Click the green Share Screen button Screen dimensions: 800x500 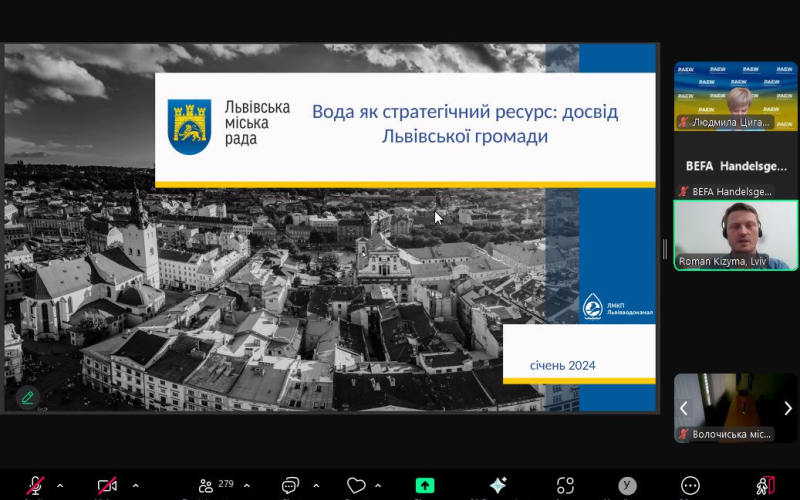(x=424, y=485)
